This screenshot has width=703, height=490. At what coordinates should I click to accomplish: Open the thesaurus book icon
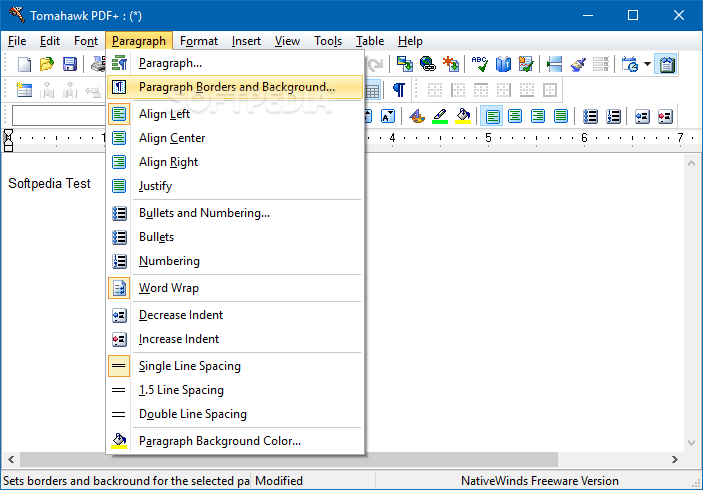pyautogui.click(x=503, y=64)
